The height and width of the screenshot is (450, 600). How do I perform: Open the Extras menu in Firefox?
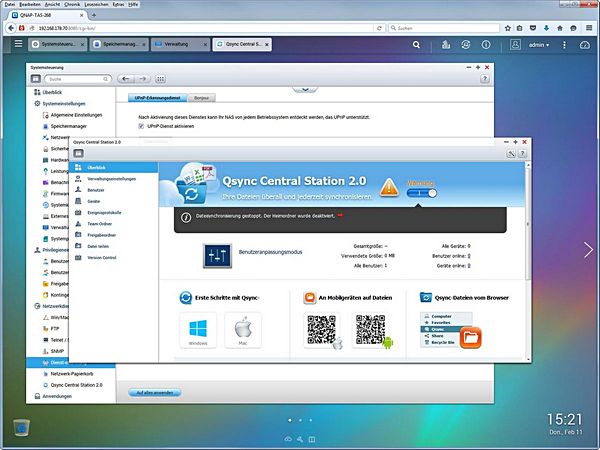coord(119,4)
